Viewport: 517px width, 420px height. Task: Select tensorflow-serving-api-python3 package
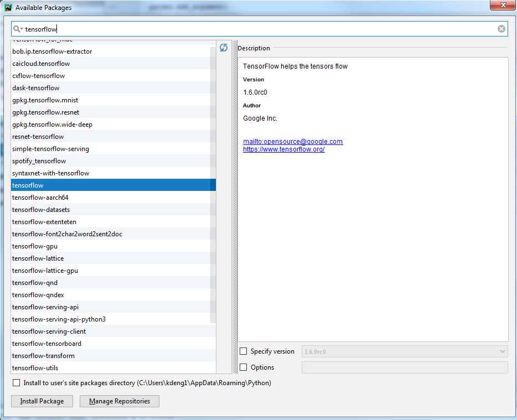pos(113,319)
